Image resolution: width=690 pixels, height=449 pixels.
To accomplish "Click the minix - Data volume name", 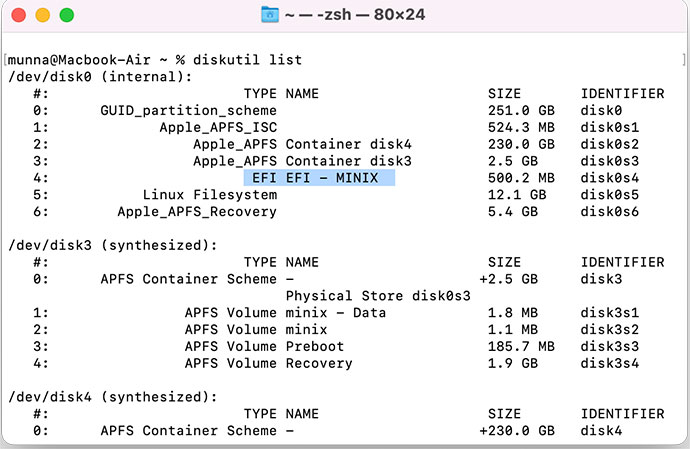I will (335, 313).
